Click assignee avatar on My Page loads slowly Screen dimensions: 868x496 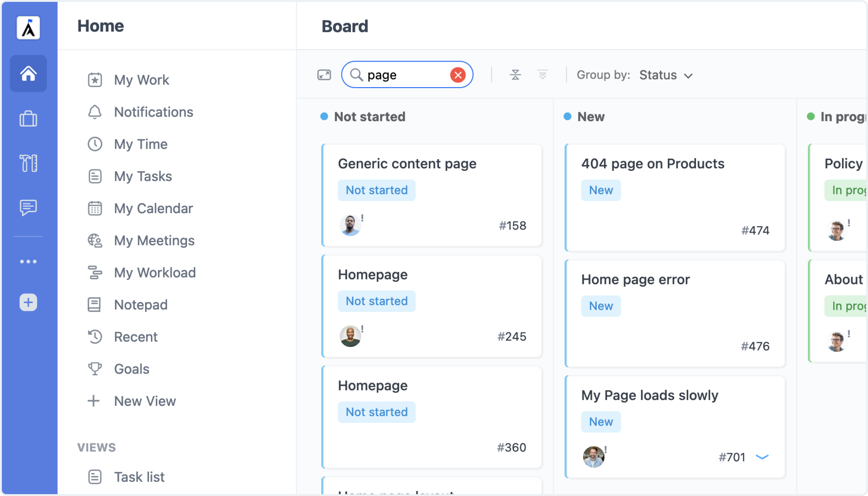click(x=593, y=457)
